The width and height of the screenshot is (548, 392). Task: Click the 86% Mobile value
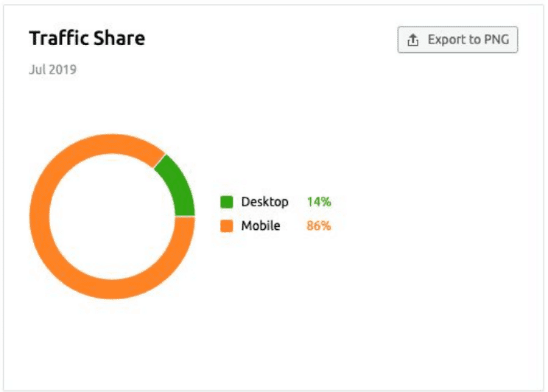pos(319,226)
